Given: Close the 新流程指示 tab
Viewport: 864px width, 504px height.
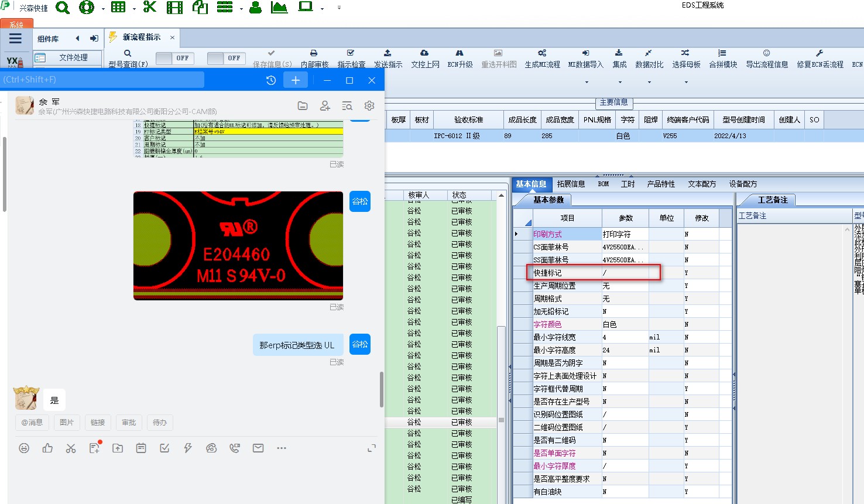Looking at the screenshot, I should click(172, 37).
